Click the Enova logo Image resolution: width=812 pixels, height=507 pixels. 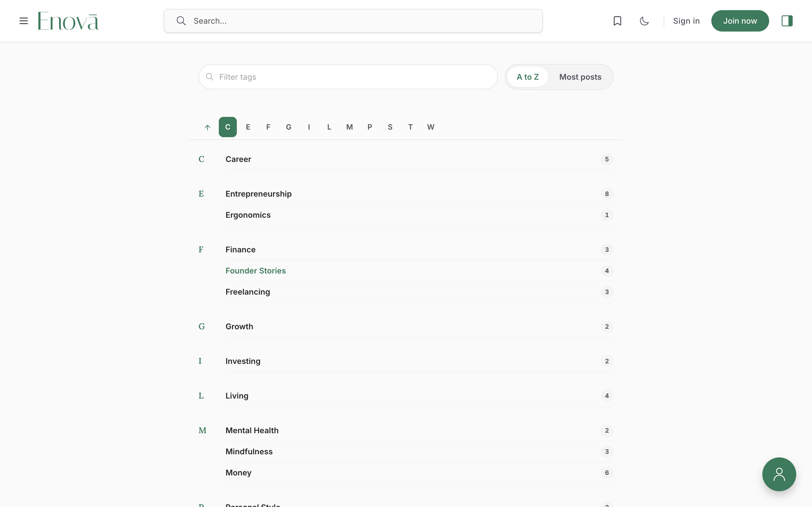[x=69, y=21]
